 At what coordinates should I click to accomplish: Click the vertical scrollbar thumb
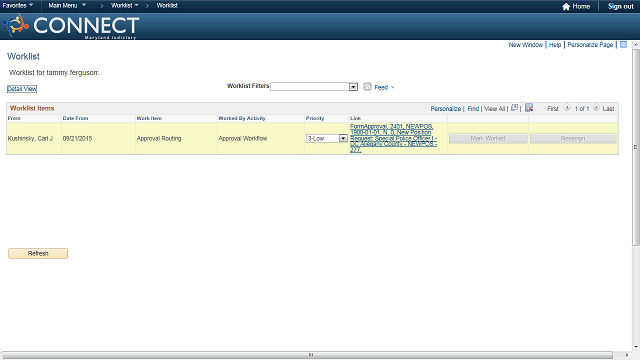click(x=636, y=147)
